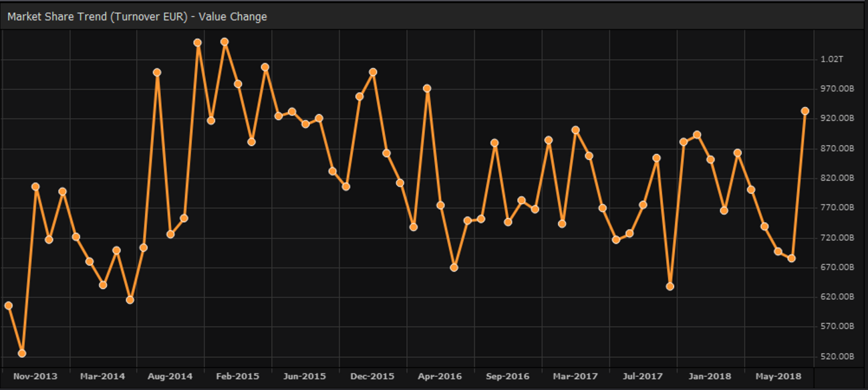The image size is (868, 390).
Task: Click the '770.00B' y-axis value
Action: pyautogui.click(x=837, y=208)
